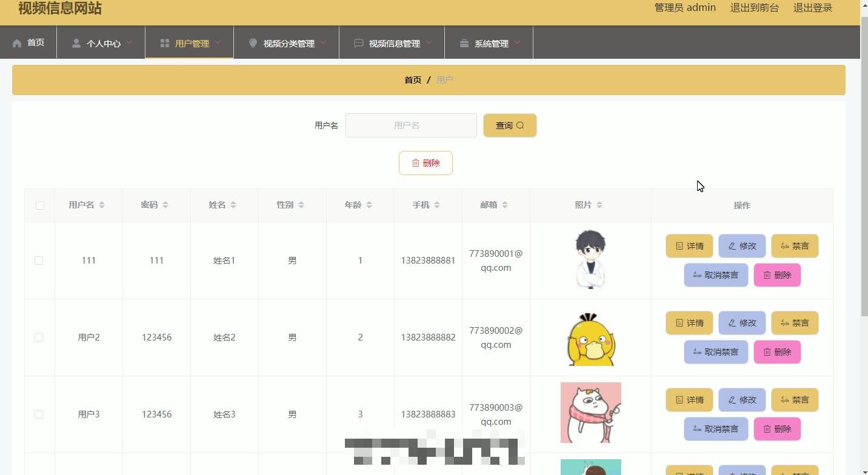Click the home icon beside 首页
Image resolution: width=868 pixels, height=475 pixels.
pos(18,42)
